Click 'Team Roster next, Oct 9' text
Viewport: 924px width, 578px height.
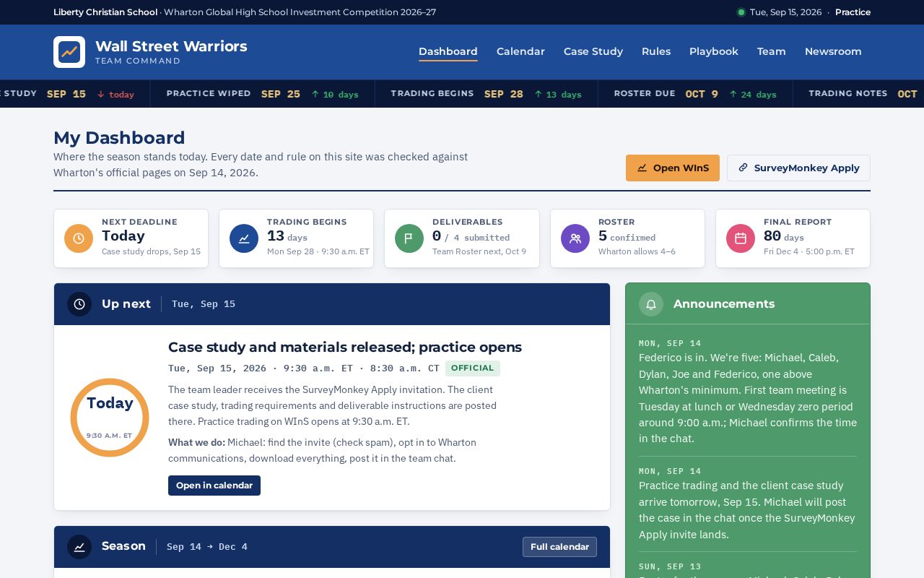click(479, 251)
